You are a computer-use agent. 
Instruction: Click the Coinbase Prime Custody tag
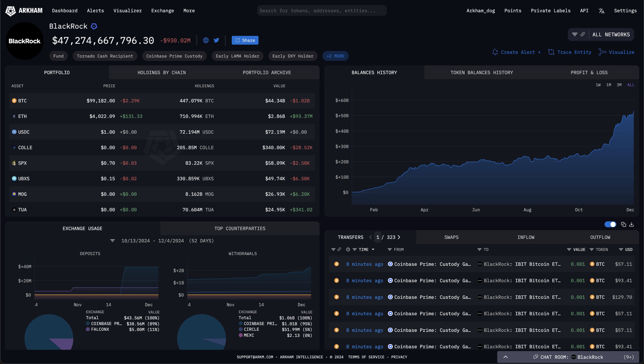174,56
